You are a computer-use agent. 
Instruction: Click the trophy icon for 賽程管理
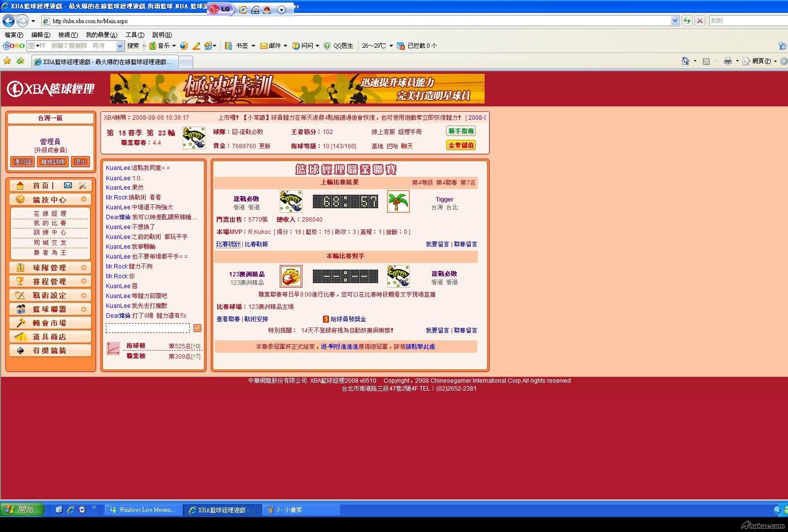20,281
